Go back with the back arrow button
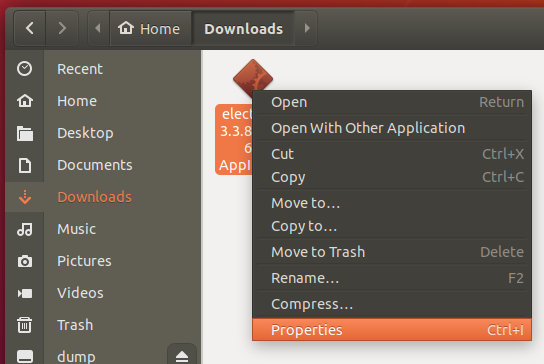The image size is (544, 364). (30, 28)
